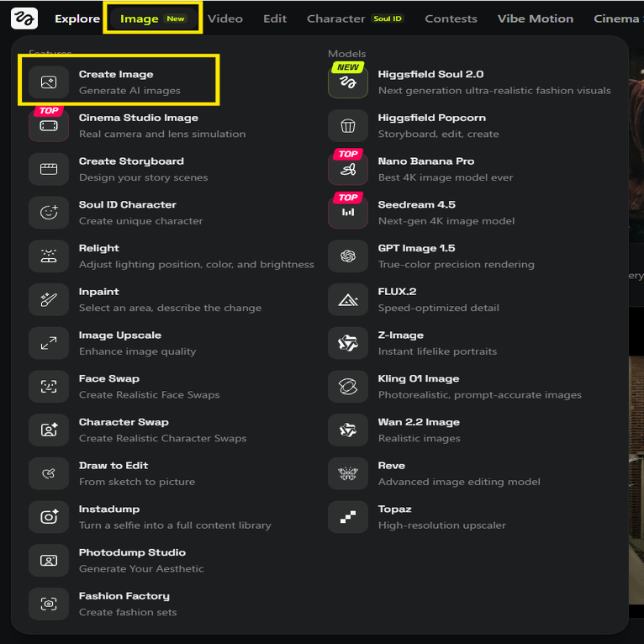Click the Photodump Studio icon

[x=49, y=561]
